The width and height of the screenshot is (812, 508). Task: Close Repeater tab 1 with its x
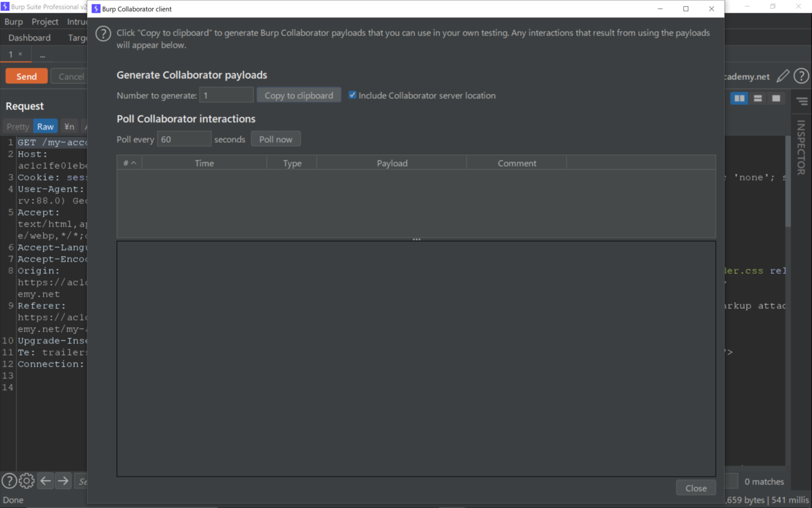pyautogui.click(x=20, y=54)
